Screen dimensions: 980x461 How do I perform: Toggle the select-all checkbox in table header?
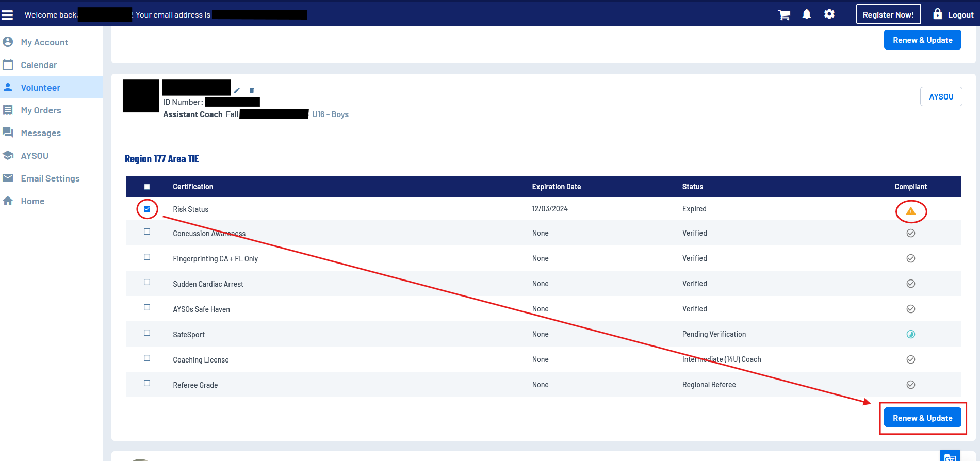147,187
